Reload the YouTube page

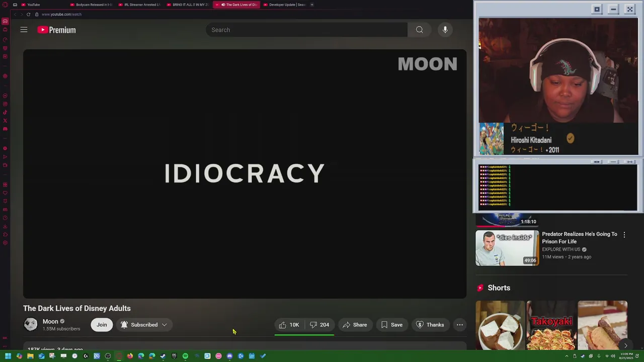pyautogui.click(x=29, y=14)
